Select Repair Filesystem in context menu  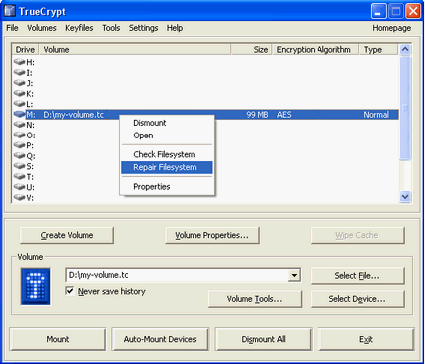coord(167,167)
